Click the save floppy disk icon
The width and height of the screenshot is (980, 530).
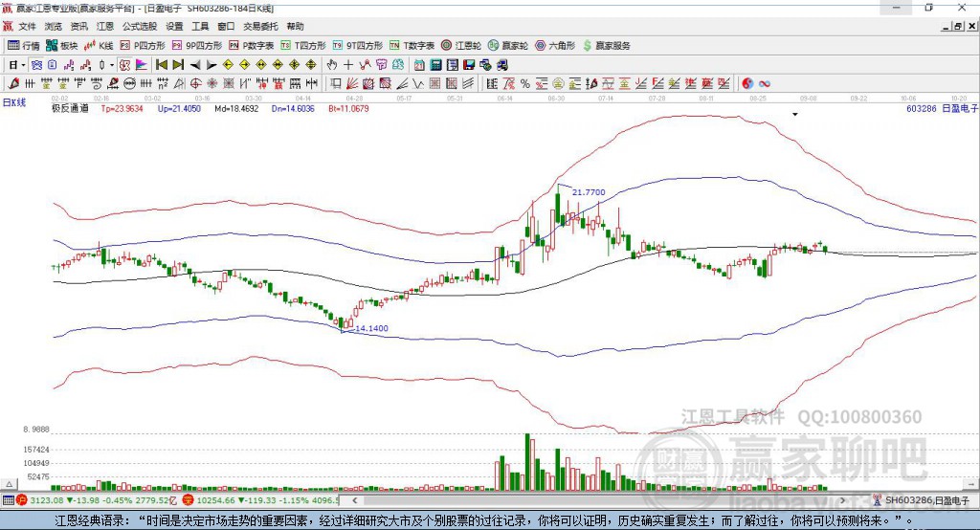point(469,65)
